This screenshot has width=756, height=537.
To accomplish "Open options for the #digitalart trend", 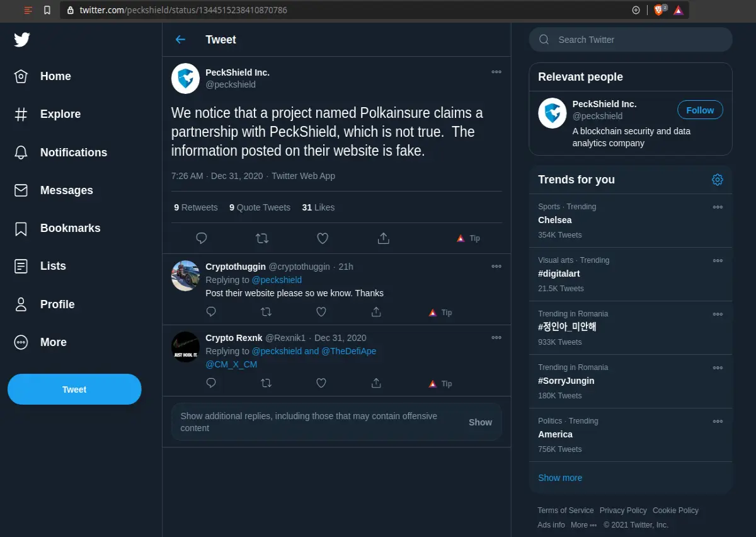I will tap(718, 260).
